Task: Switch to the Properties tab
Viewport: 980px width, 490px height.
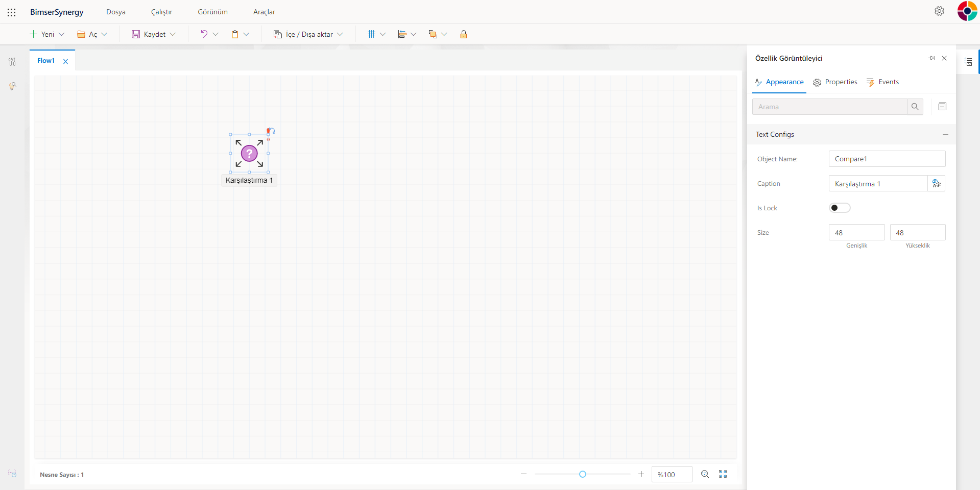Action: pos(835,82)
